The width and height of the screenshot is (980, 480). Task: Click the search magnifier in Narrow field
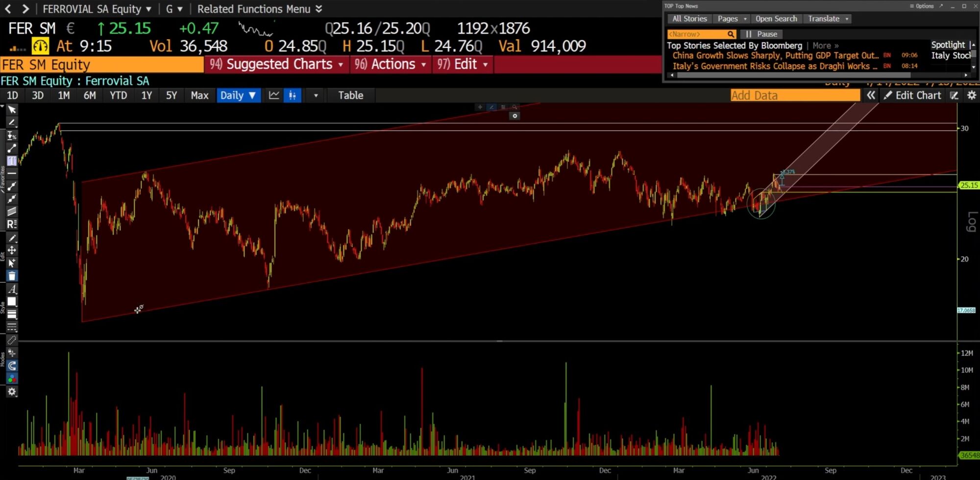click(731, 34)
